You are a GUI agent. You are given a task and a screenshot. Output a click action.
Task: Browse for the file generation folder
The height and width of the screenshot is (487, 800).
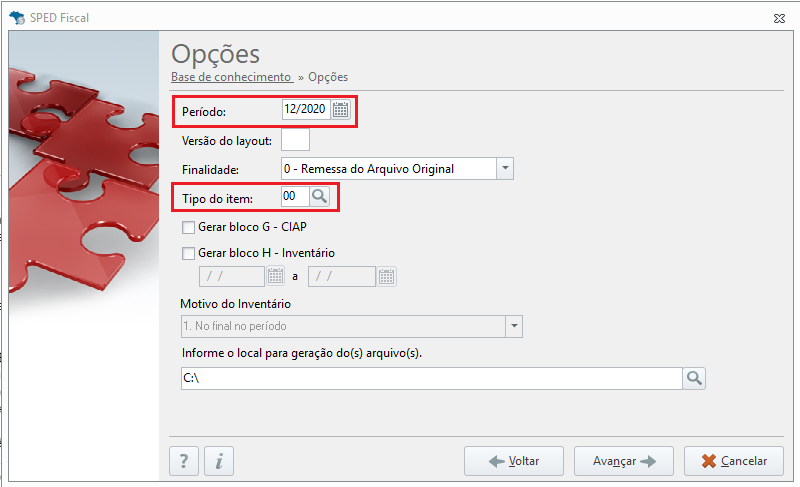[694, 378]
